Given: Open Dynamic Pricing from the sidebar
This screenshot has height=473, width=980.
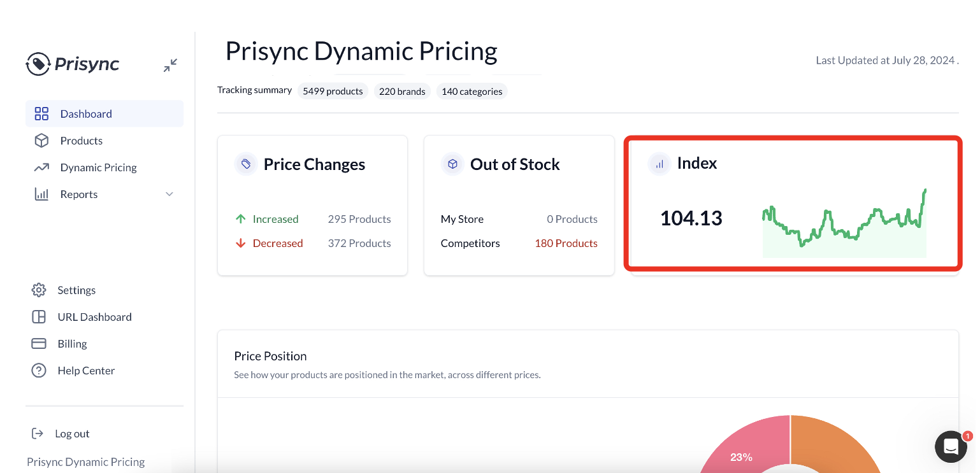Looking at the screenshot, I should tap(98, 167).
